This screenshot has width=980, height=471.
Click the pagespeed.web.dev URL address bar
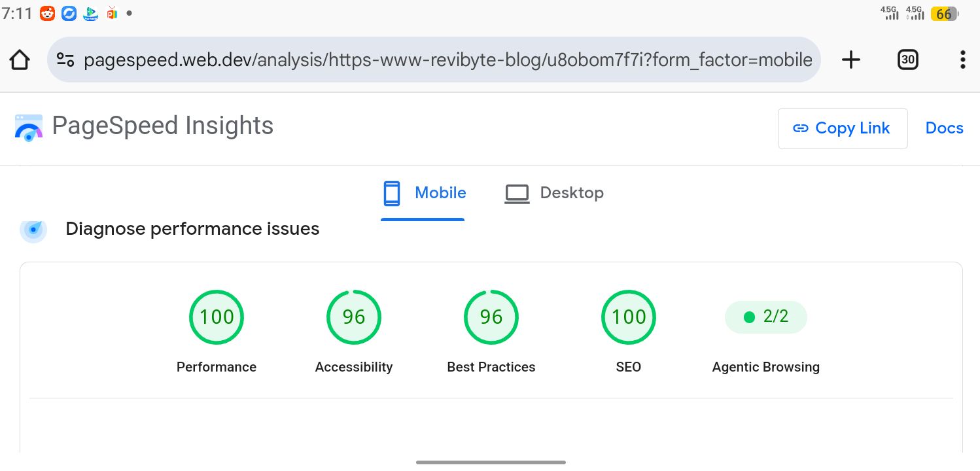point(434,60)
